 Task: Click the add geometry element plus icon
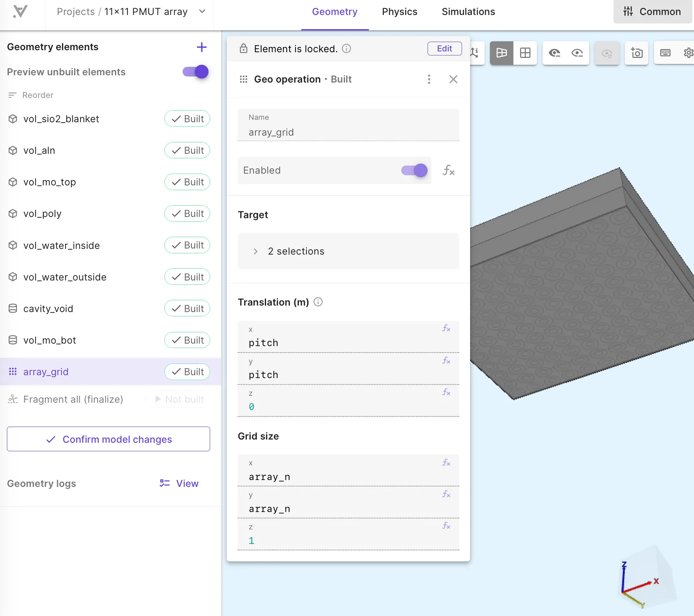[x=202, y=47]
